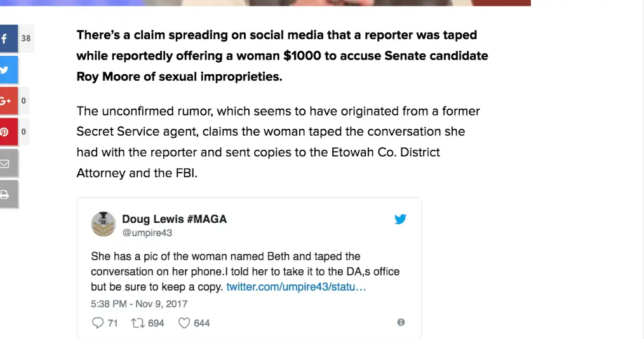The image size is (644, 339).
Task: Click the Twitter bird logo in tweet
Action: [x=400, y=220]
